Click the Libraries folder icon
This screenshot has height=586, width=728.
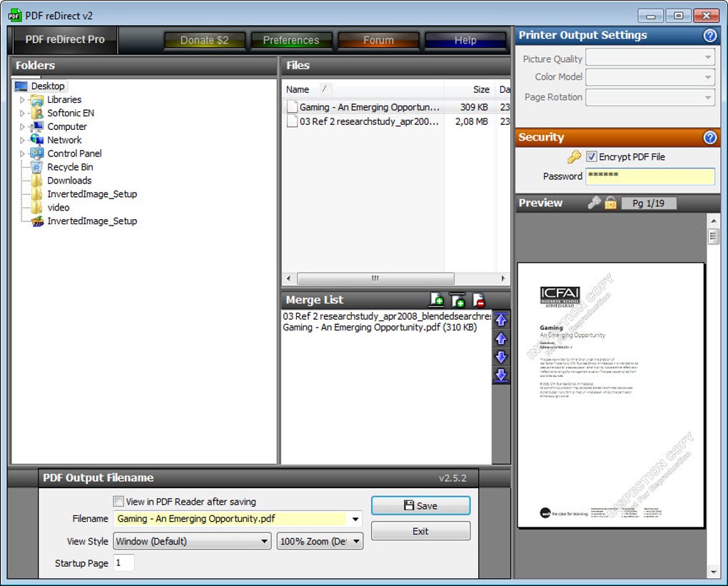click(x=36, y=100)
